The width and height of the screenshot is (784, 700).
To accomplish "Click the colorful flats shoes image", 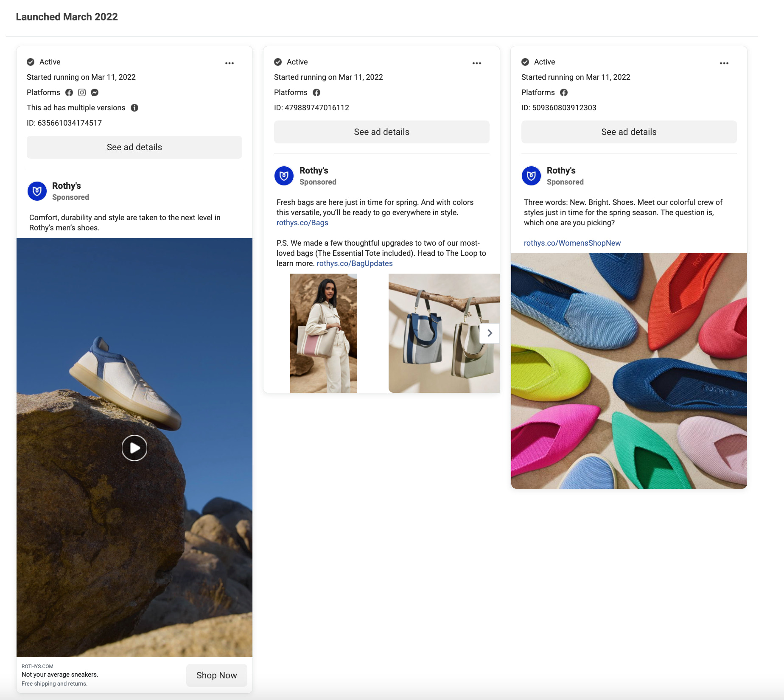I will pyautogui.click(x=629, y=371).
